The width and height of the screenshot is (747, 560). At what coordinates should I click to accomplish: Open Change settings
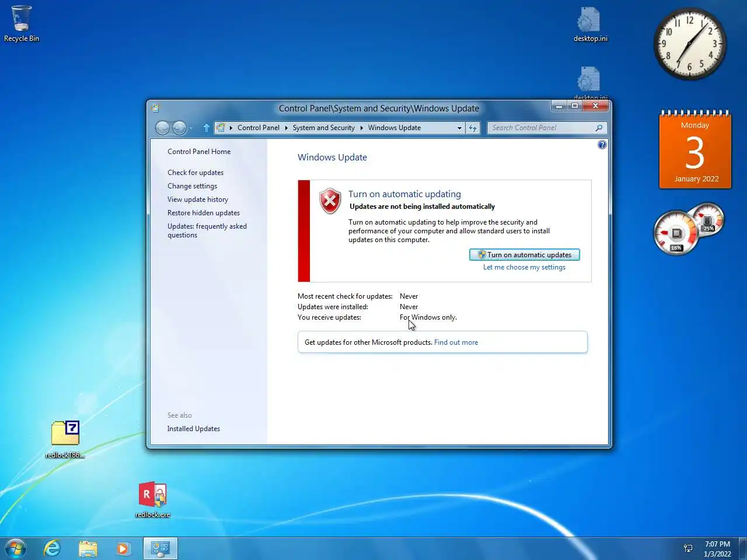[x=192, y=186]
